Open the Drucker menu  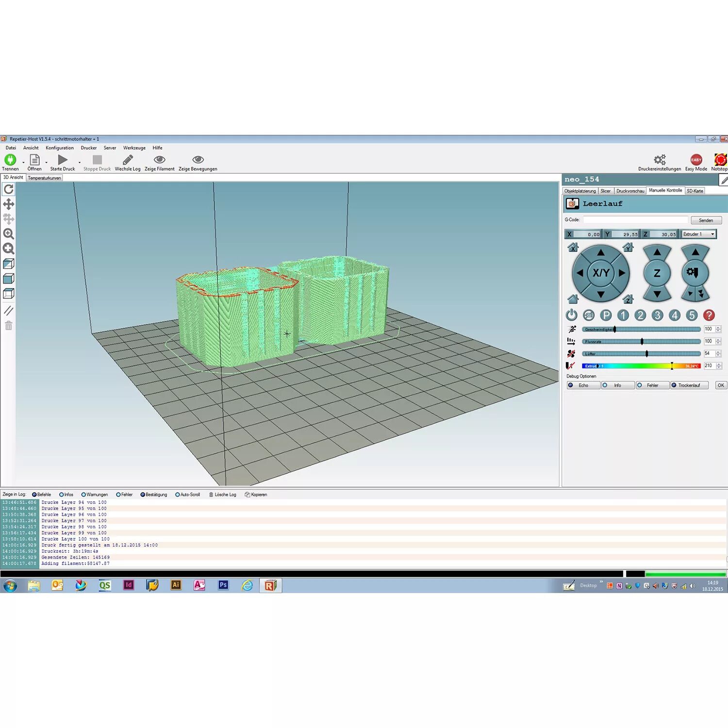pyautogui.click(x=89, y=148)
